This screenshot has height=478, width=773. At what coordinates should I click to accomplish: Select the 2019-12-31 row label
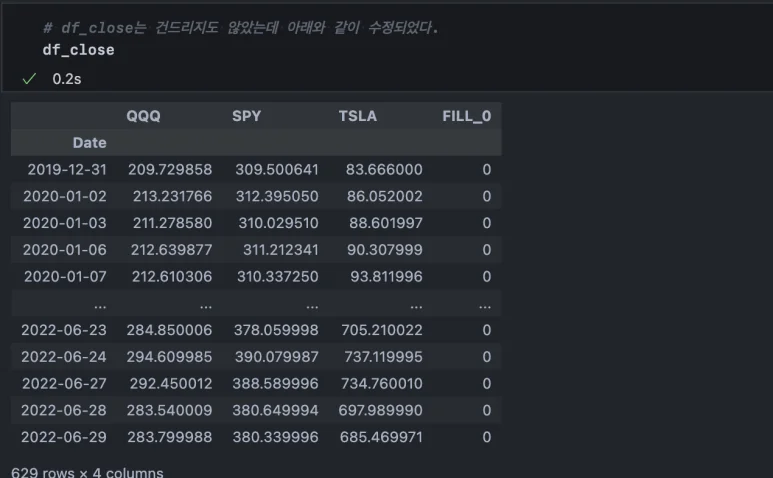coord(63,170)
